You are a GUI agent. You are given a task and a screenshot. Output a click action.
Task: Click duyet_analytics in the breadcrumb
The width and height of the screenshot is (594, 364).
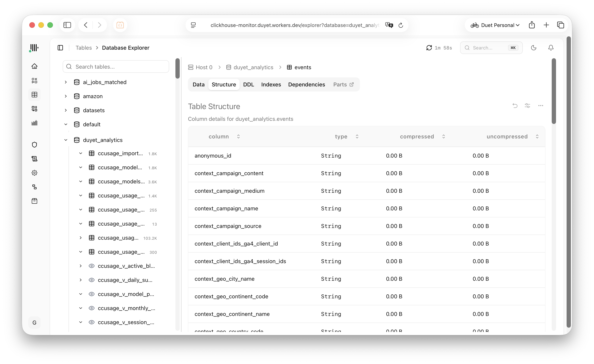coord(253,67)
